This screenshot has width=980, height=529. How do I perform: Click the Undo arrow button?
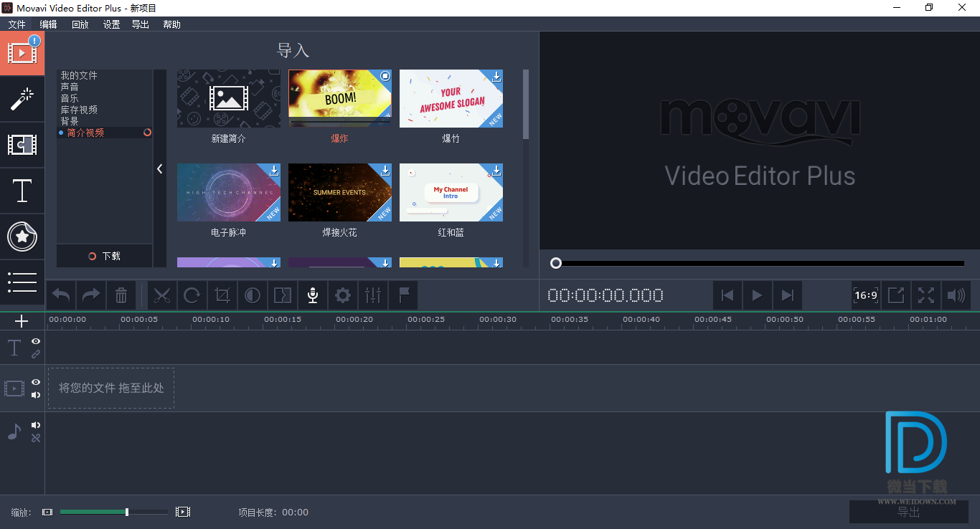(x=62, y=295)
